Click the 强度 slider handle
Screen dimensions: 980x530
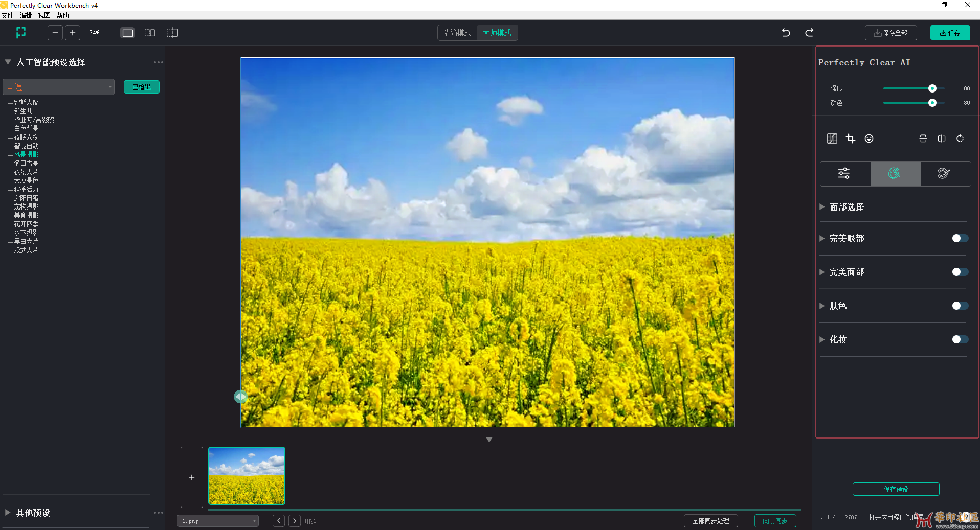932,88
